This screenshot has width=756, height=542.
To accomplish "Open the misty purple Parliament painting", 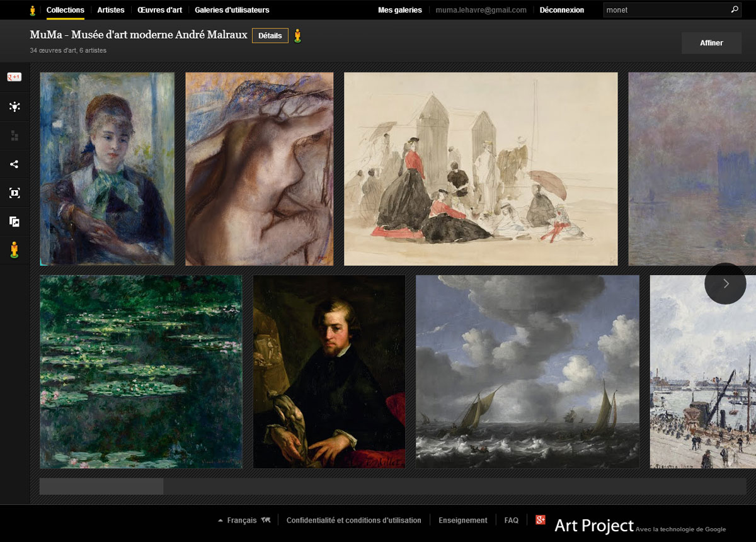I will coord(692,169).
